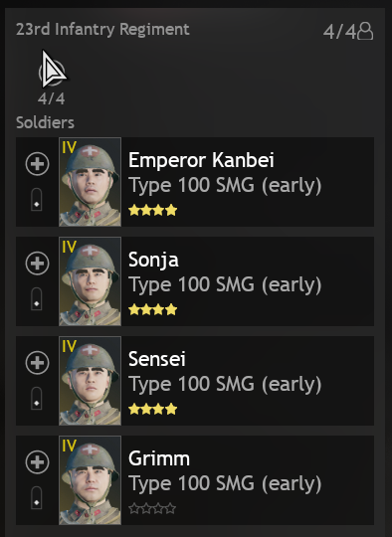392x537 pixels.
Task: Click the rank badge icon under Sensei's plus
Action: tap(37, 399)
